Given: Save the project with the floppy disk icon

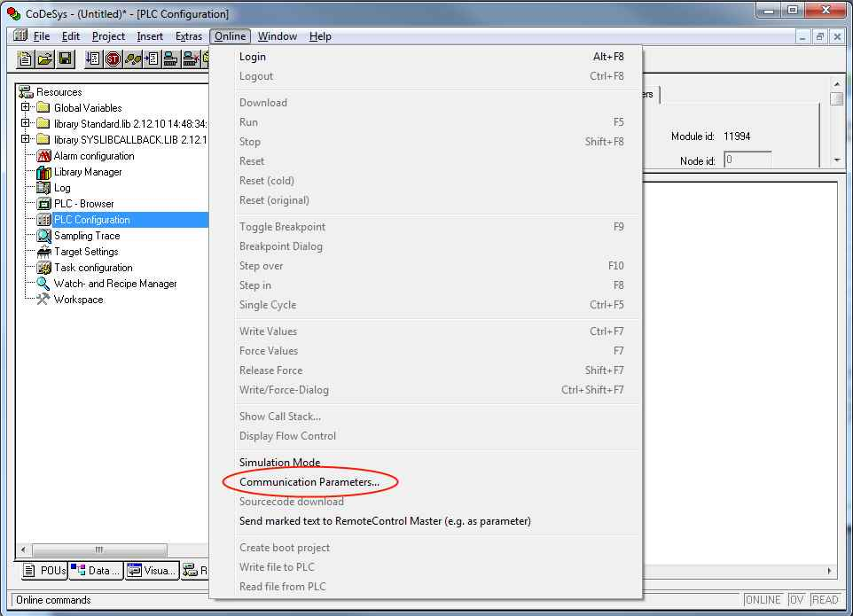Looking at the screenshot, I should pyautogui.click(x=66, y=58).
